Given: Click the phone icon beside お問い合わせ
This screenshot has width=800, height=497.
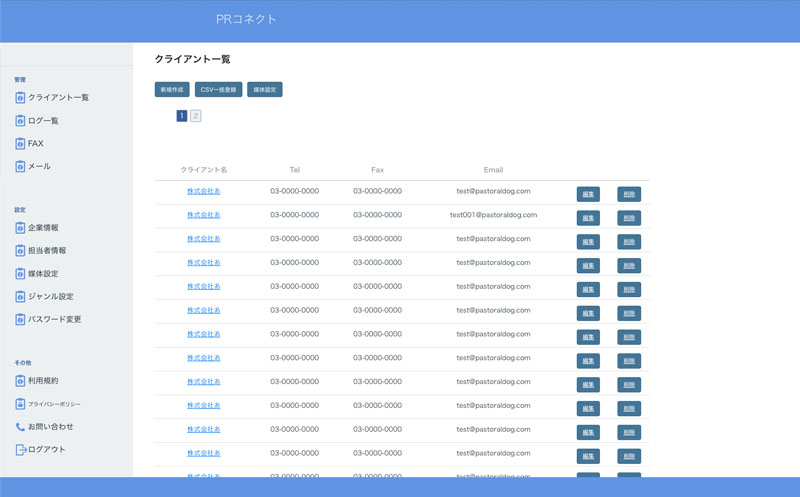Looking at the screenshot, I should (20, 427).
